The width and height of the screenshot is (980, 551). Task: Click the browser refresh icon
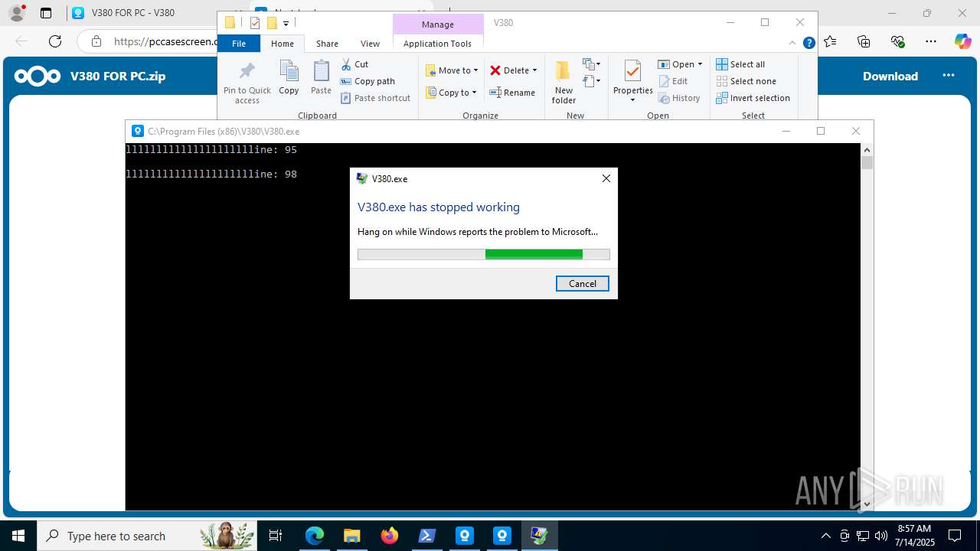point(54,41)
